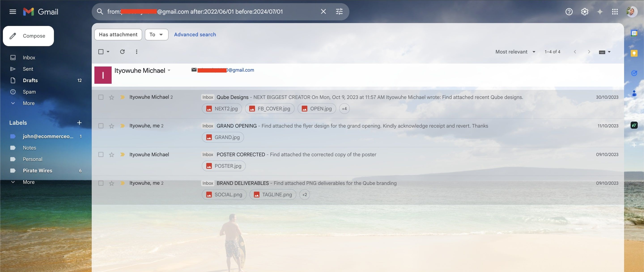Screen dimensions: 644x272
Task: Open the To filter dropdown
Action: point(156,34)
